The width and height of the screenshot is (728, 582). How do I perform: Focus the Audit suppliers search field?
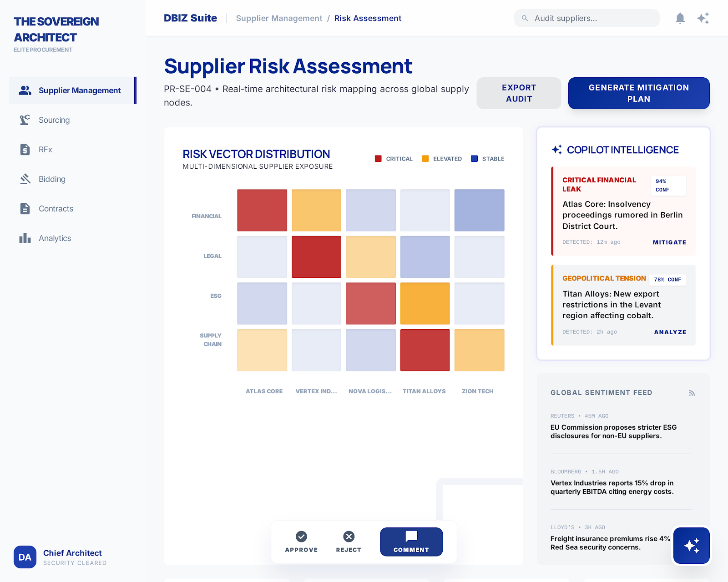tap(587, 18)
